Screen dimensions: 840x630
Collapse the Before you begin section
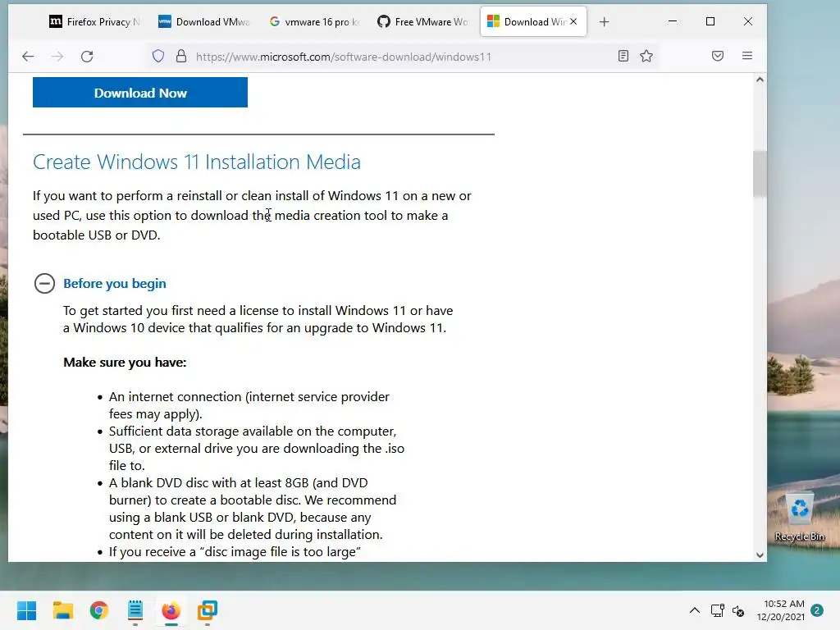coord(44,283)
